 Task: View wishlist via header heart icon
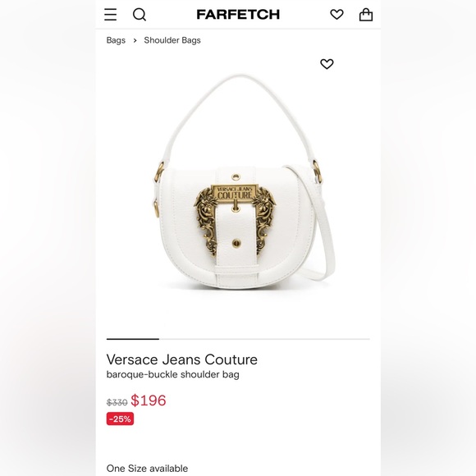click(336, 14)
